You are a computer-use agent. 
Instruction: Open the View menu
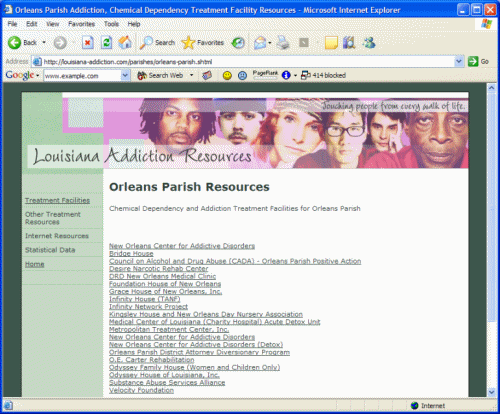click(53, 24)
